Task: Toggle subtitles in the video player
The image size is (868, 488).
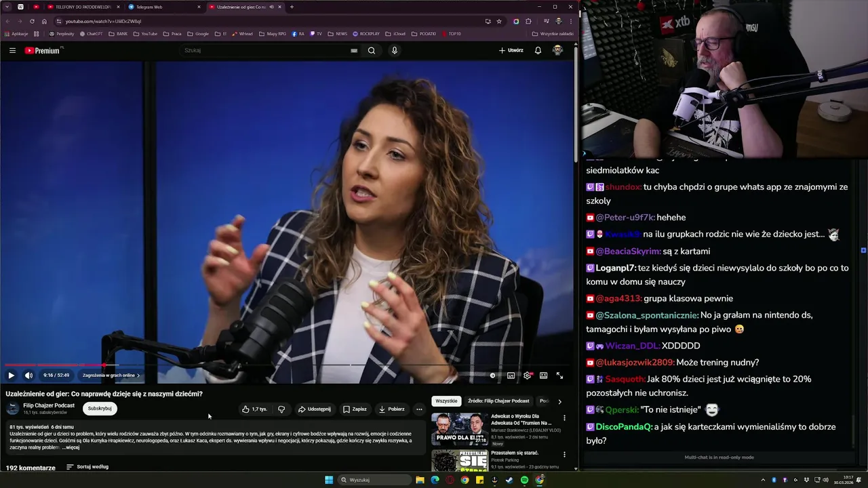Action: tap(511, 375)
